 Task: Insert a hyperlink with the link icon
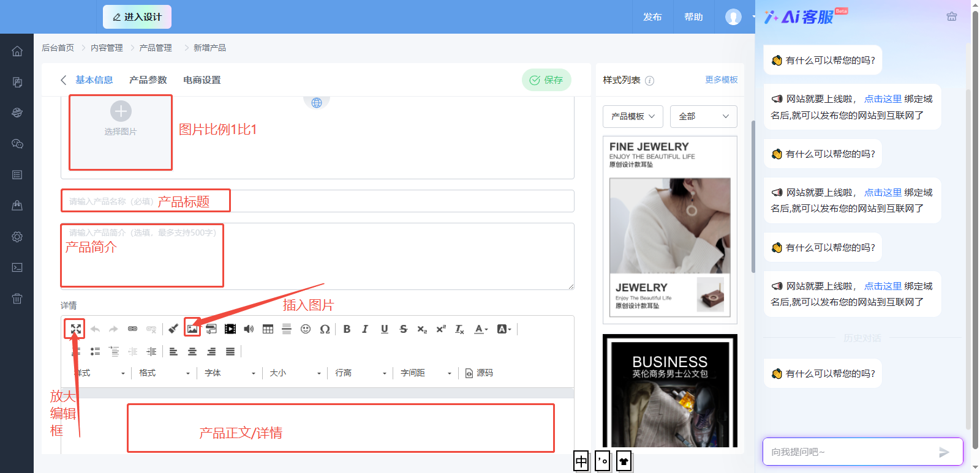pyautogui.click(x=132, y=329)
